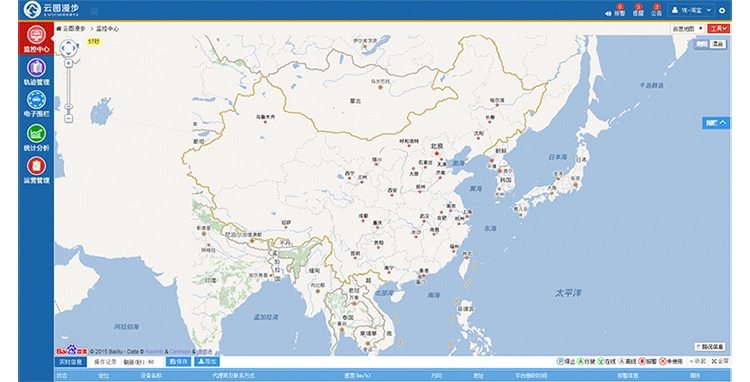Click the 定位 column header
This screenshot has width=750, height=382.
pos(103,376)
